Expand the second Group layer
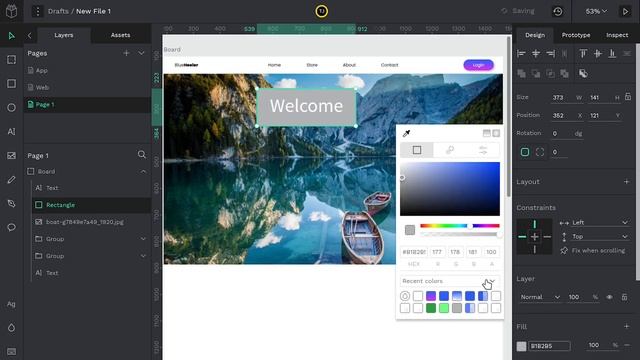 pyautogui.click(x=143, y=256)
